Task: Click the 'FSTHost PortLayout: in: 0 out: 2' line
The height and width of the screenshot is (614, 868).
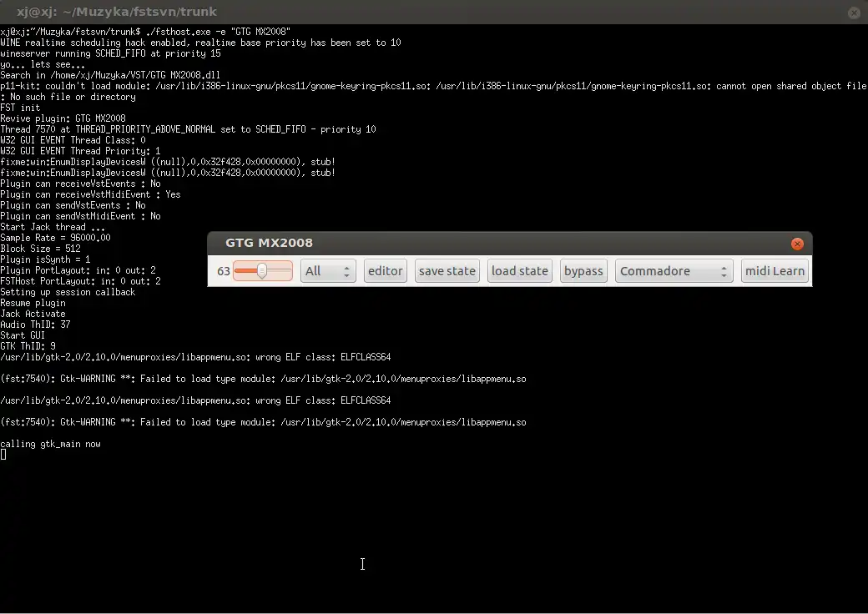Action: point(80,281)
